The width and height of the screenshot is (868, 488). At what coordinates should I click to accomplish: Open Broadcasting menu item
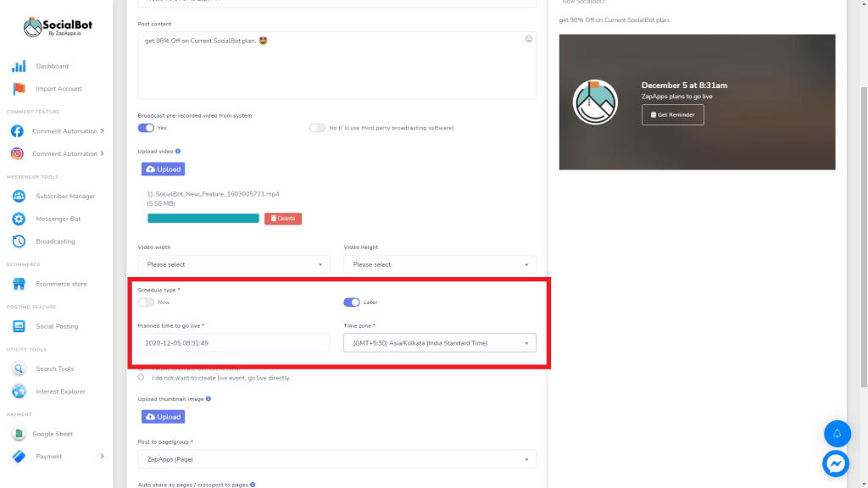point(55,241)
